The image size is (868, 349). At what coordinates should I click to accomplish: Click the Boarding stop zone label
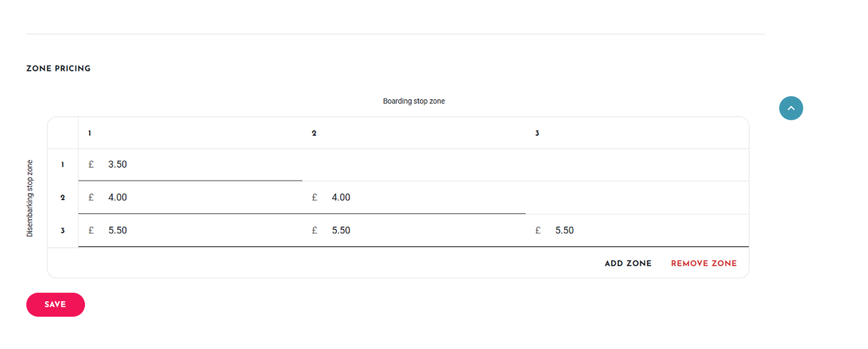pyautogui.click(x=414, y=101)
